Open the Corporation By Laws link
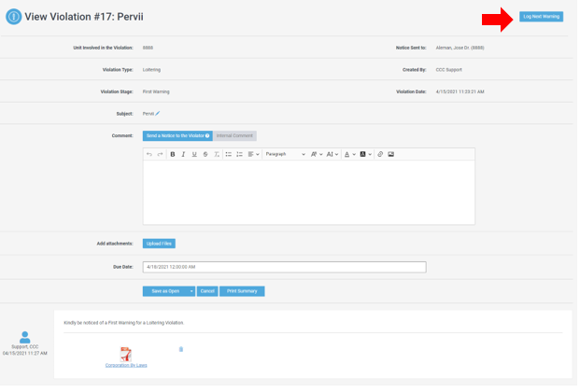Screen dimensions: 580x392 click(x=126, y=366)
